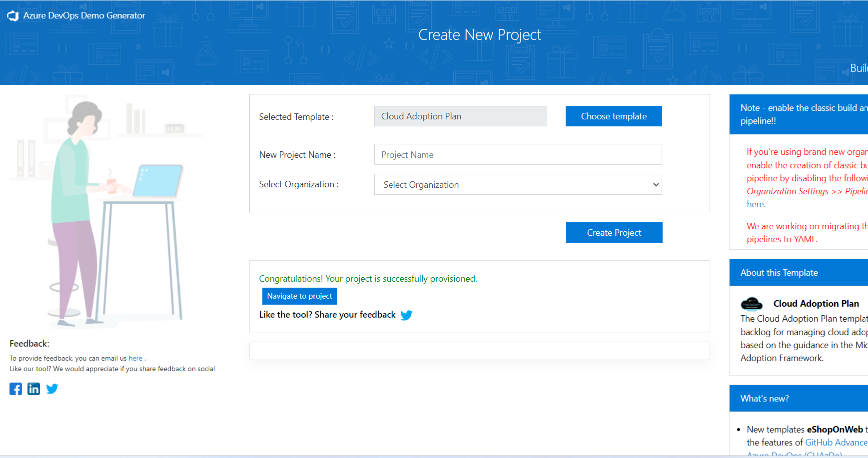The width and height of the screenshot is (868, 458).
Task: Click the 'Selected Template :' label
Action: [x=296, y=116]
